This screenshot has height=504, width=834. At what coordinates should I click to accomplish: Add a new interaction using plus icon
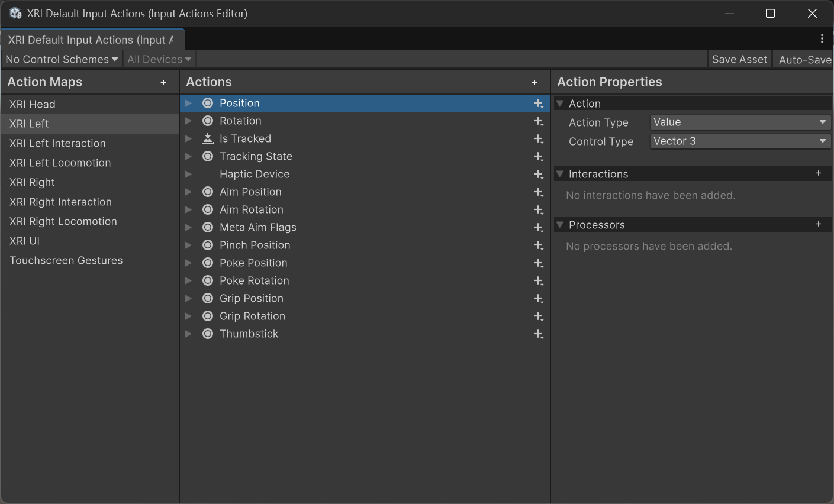coord(819,173)
